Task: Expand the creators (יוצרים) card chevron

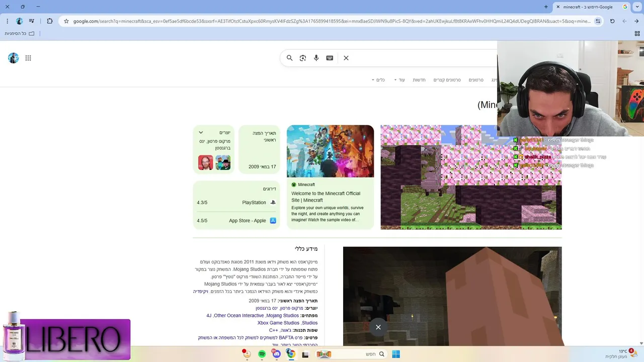Action: click(201, 133)
